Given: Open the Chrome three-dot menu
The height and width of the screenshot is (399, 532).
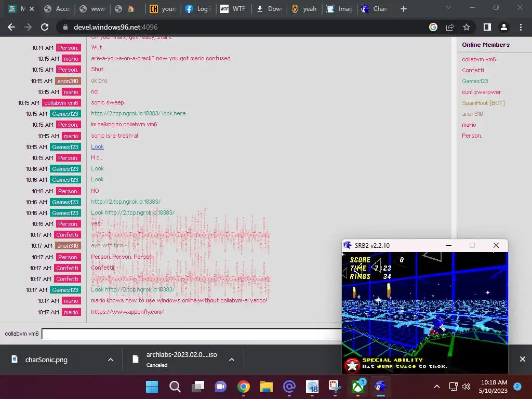Looking at the screenshot, I should tap(521, 27).
